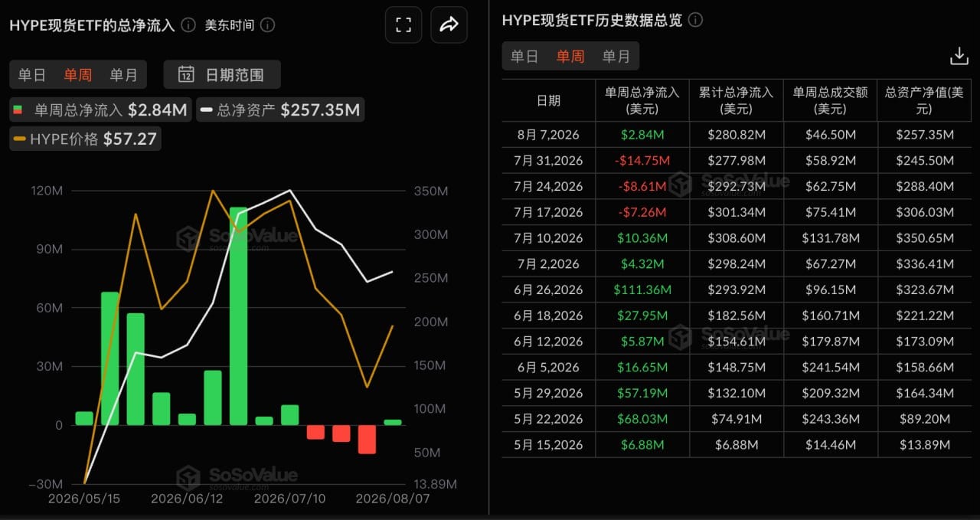This screenshot has height=520, width=980.
Task: Click the $10.36M net inflow cell
Action: [x=642, y=238]
